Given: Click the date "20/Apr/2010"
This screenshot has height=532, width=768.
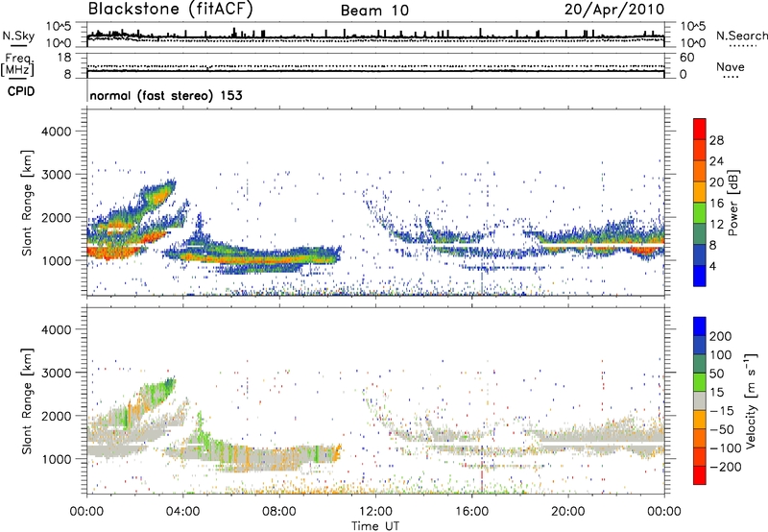Looking at the screenshot, I should tap(614, 10).
